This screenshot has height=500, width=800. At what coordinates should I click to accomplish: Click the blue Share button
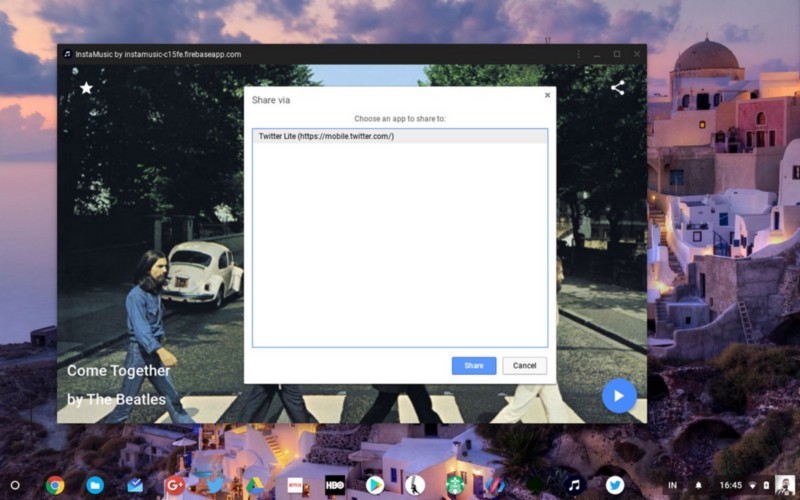[x=474, y=365]
